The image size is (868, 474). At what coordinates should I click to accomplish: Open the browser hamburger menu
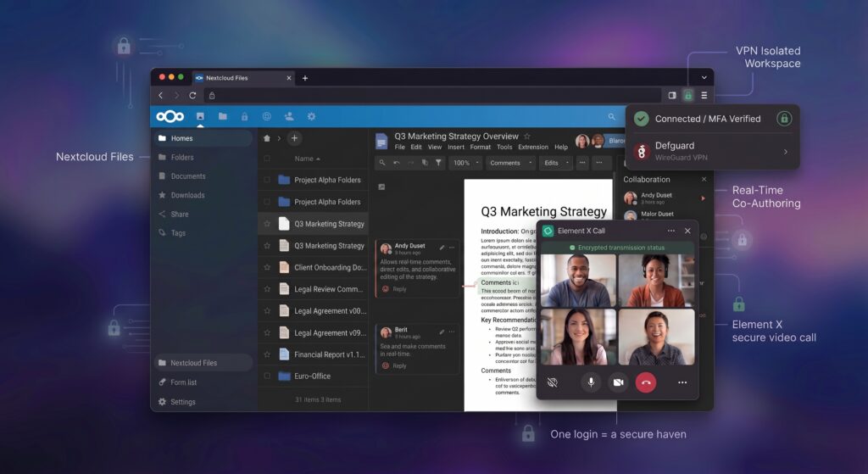coord(704,95)
